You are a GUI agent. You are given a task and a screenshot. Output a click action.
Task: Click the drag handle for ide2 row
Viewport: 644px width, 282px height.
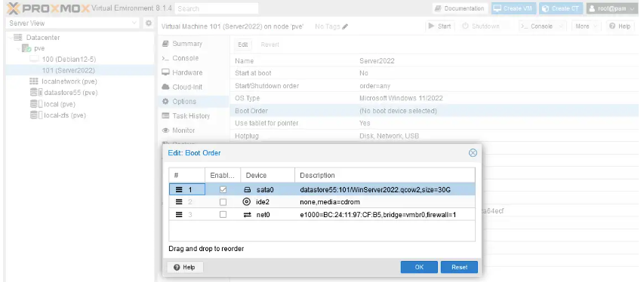point(179,202)
